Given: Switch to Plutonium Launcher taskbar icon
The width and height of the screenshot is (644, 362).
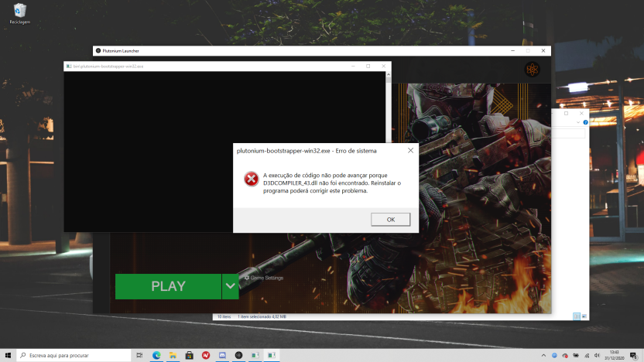Looking at the screenshot, I should tap(238, 355).
